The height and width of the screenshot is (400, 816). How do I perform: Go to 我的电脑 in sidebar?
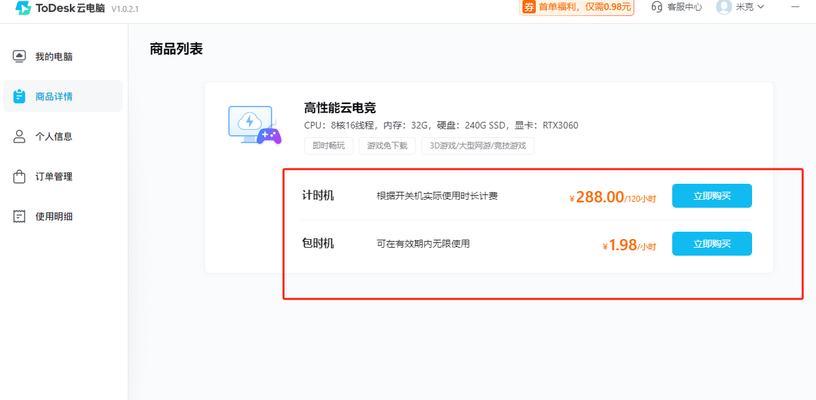tap(63, 57)
